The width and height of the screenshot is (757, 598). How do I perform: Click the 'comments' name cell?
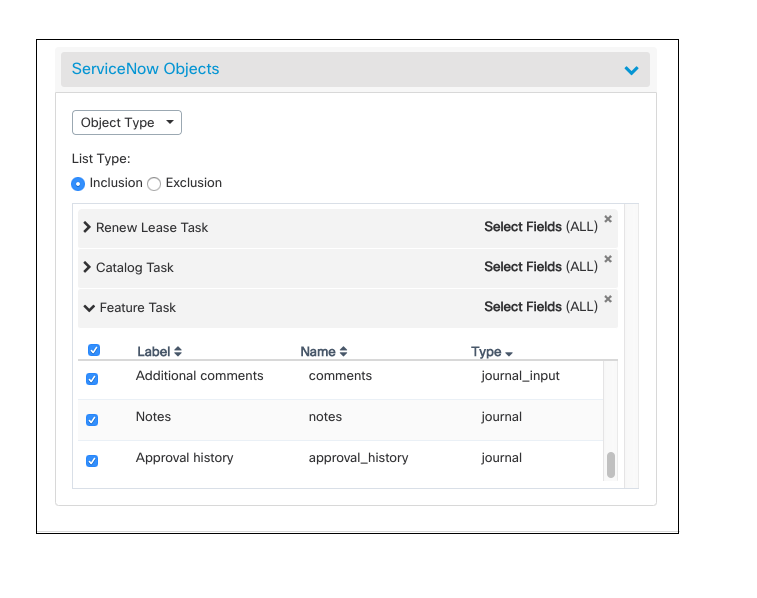click(340, 375)
